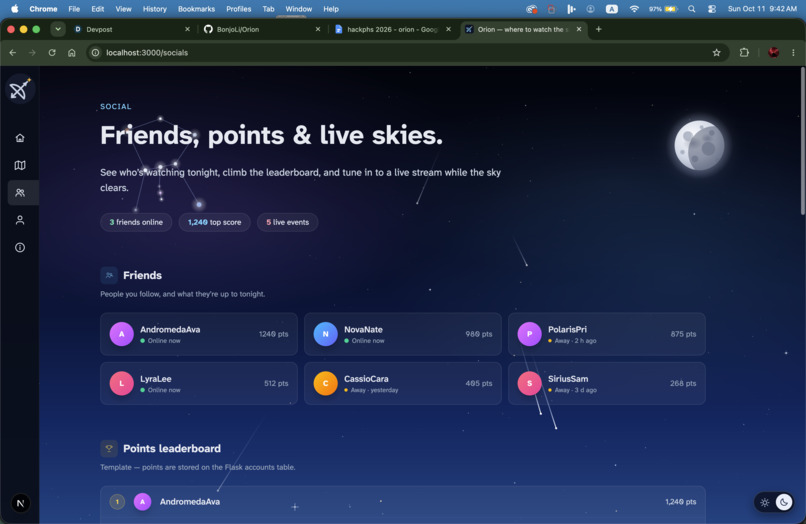Screen dimensions: 806x524
Task: Open the Window menu
Action: [299, 9]
